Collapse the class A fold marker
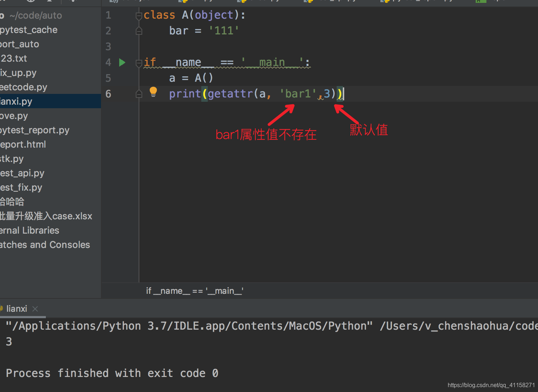This screenshot has width=538, height=392. 139,16
